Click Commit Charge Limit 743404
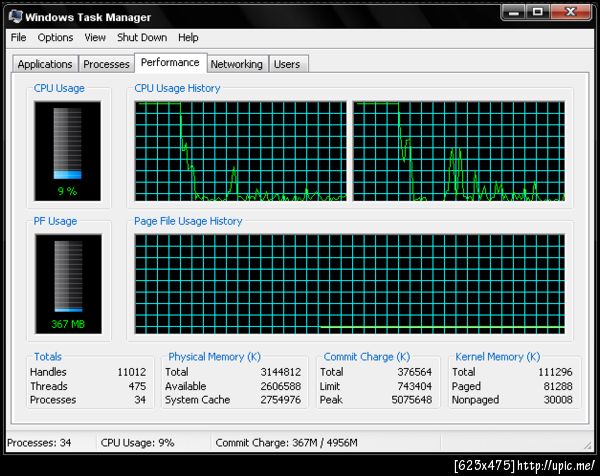Image resolution: width=600 pixels, height=476 pixels. [414, 386]
